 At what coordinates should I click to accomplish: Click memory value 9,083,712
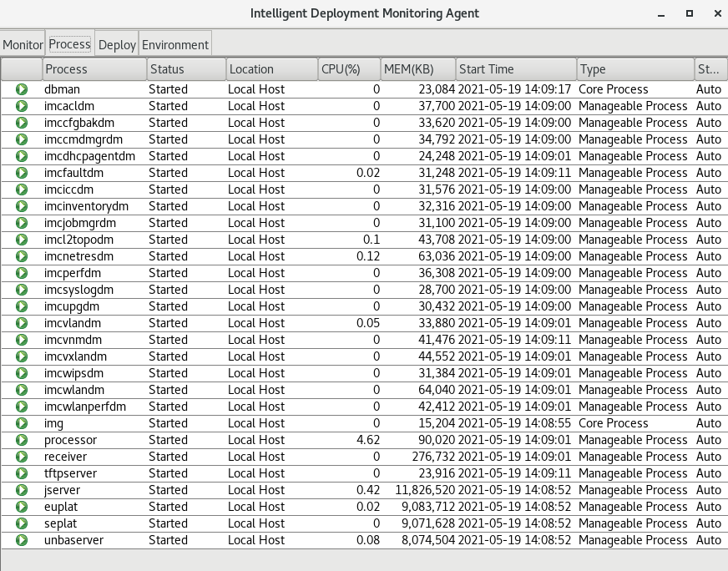tap(428, 507)
